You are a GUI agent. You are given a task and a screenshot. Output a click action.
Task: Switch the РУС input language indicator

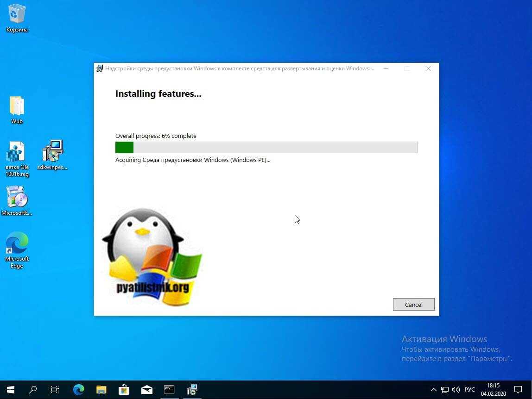(x=469, y=390)
